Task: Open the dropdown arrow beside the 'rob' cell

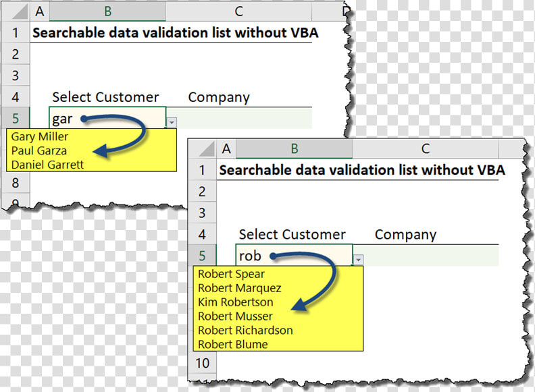Action: click(358, 260)
